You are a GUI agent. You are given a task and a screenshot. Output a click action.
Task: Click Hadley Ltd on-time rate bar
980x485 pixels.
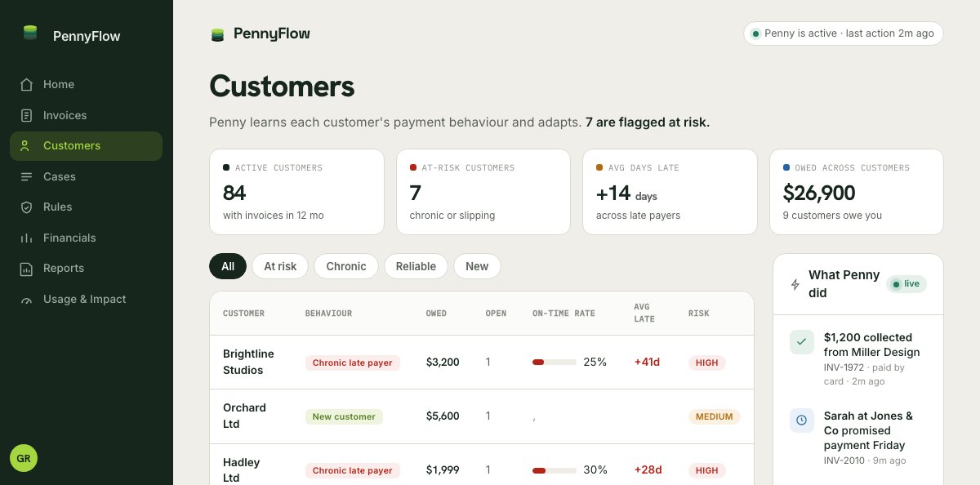(555, 470)
